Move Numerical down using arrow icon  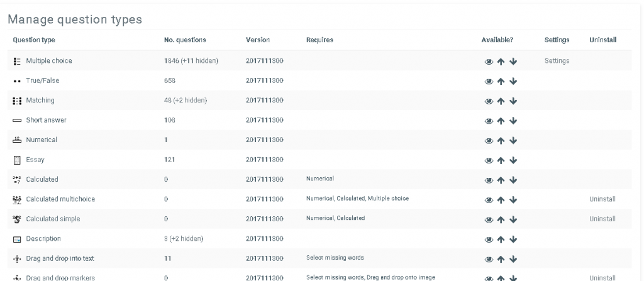coord(513,140)
